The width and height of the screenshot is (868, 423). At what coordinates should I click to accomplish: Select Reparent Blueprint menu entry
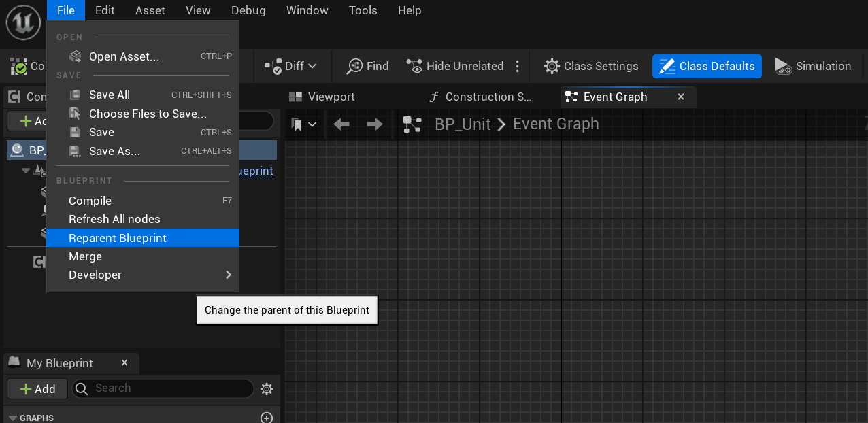coord(143,238)
